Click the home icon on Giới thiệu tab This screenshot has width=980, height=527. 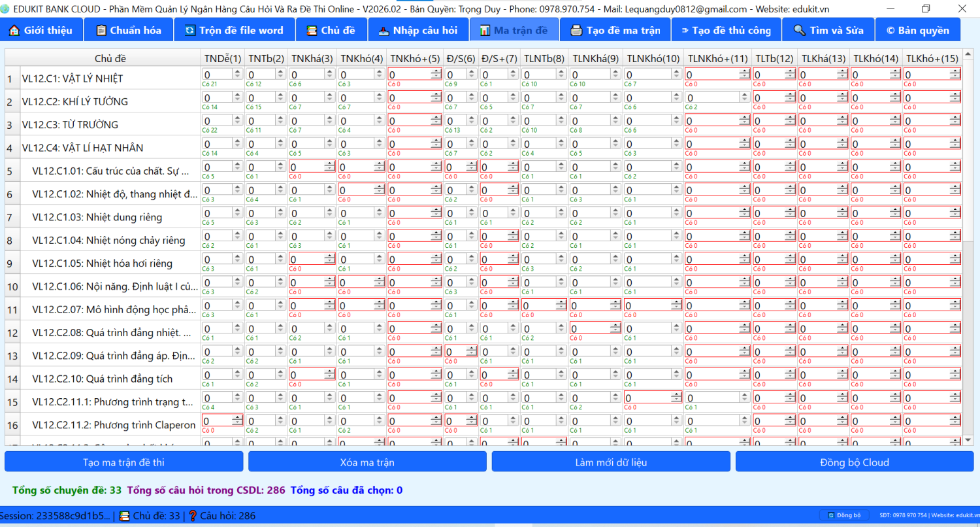tap(14, 31)
